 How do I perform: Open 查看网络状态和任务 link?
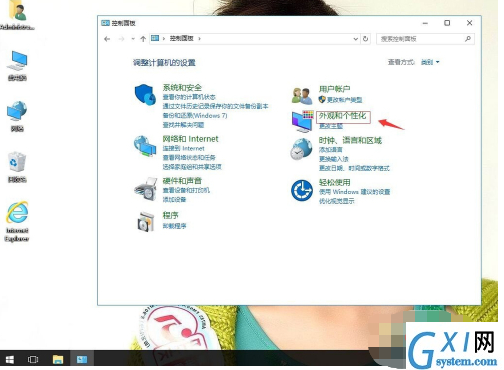189,158
